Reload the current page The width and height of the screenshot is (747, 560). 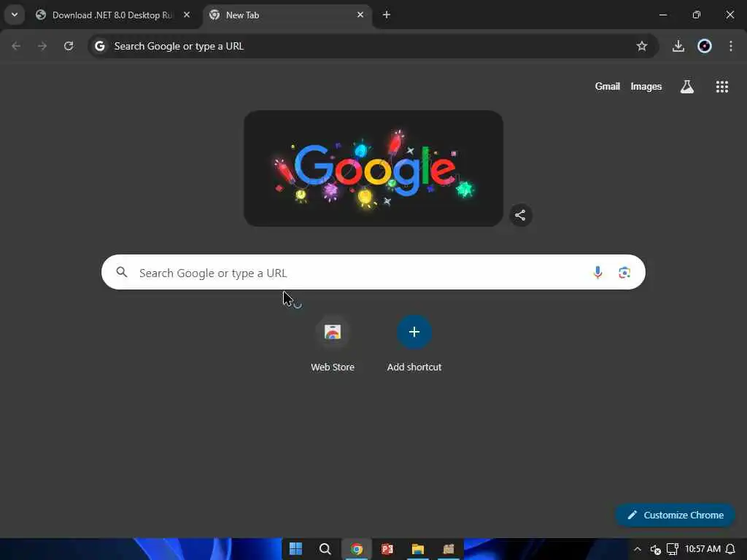[x=69, y=46]
